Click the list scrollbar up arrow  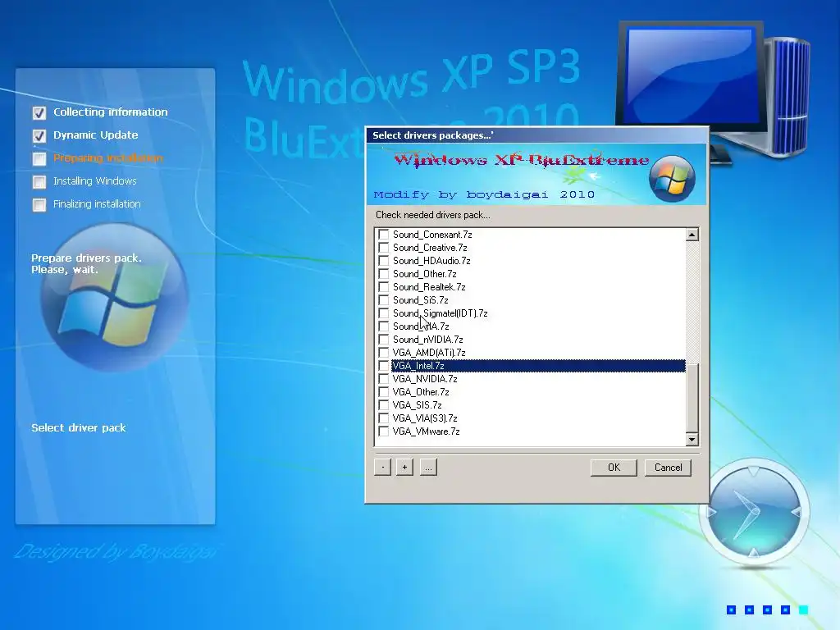692,235
